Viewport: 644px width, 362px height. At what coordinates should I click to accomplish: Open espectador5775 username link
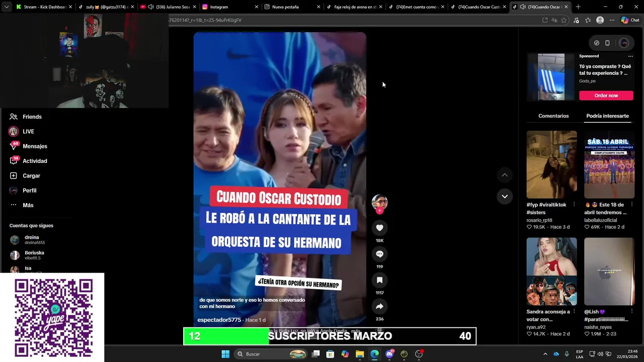pos(219,320)
